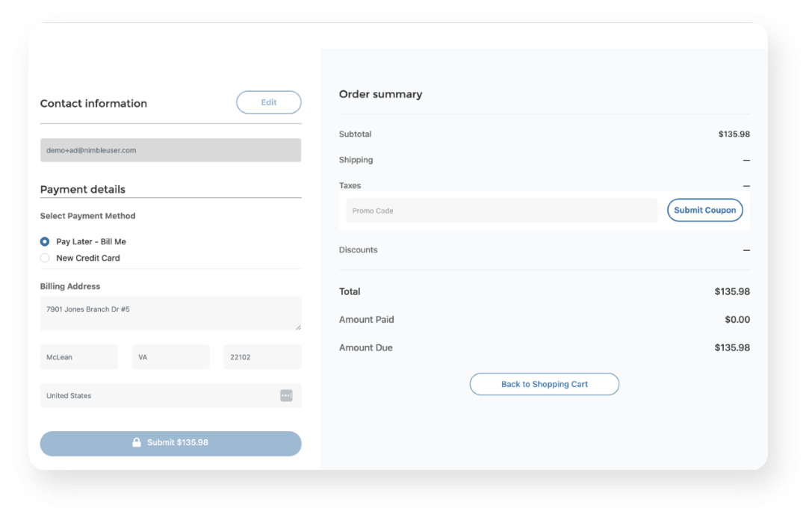The width and height of the screenshot is (812, 520).
Task: Click the resize handle of the billing address box
Action: pos(298,326)
